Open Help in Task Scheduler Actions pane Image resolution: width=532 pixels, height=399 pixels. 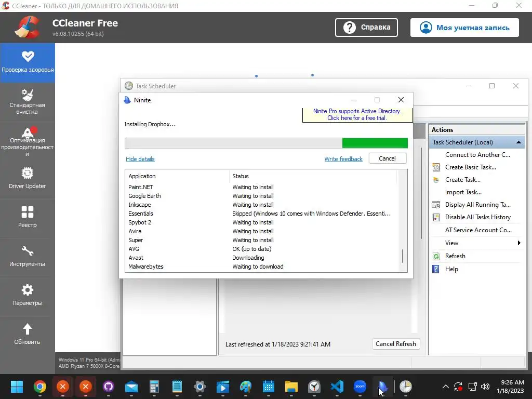point(451,269)
